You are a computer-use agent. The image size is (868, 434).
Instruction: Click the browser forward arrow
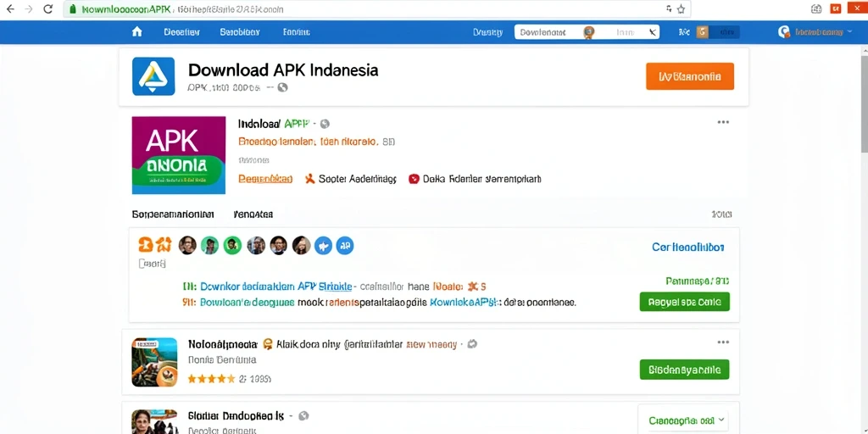[x=29, y=8]
